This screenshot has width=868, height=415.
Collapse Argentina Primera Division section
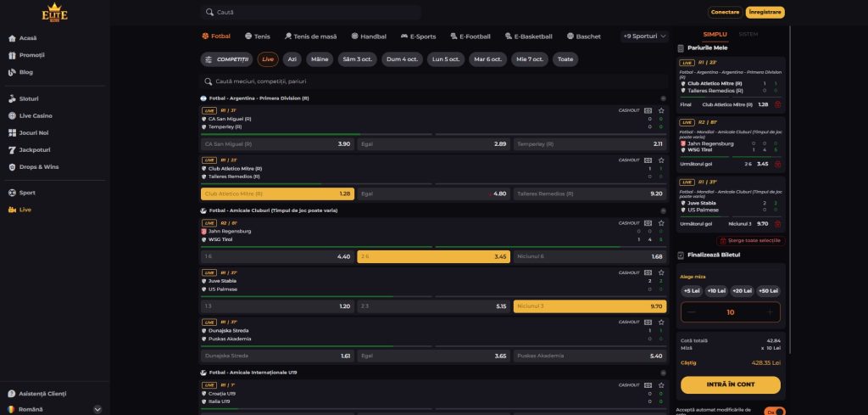click(x=663, y=98)
